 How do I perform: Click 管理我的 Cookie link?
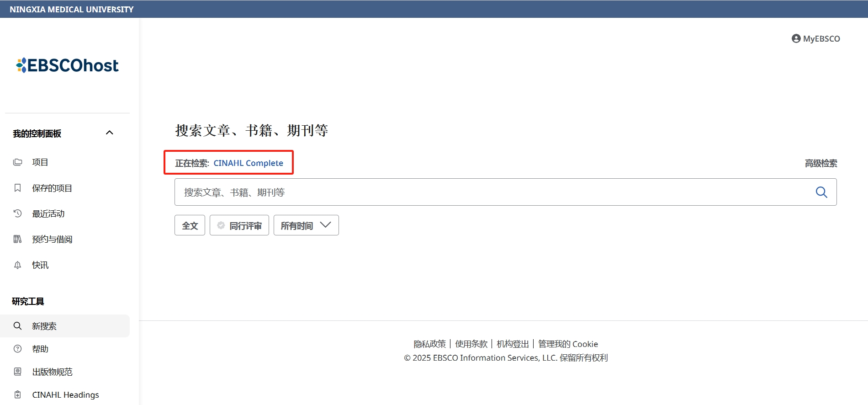(568, 344)
